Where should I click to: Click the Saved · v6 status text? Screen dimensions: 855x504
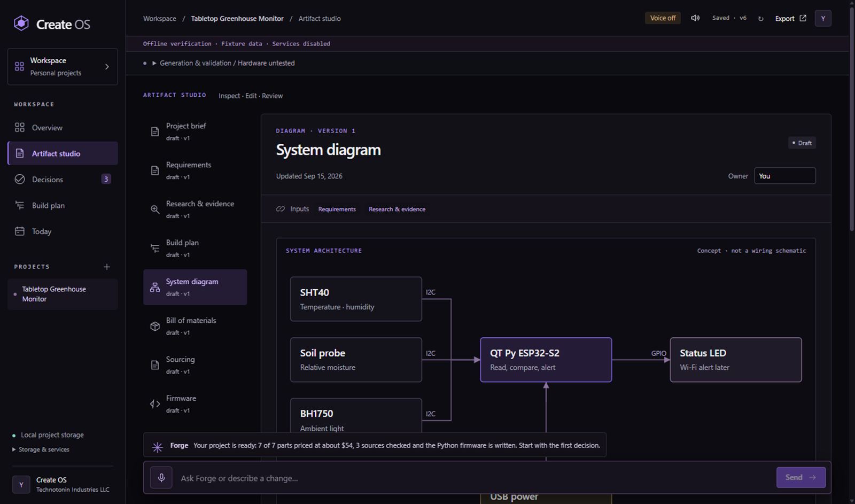[729, 18]
